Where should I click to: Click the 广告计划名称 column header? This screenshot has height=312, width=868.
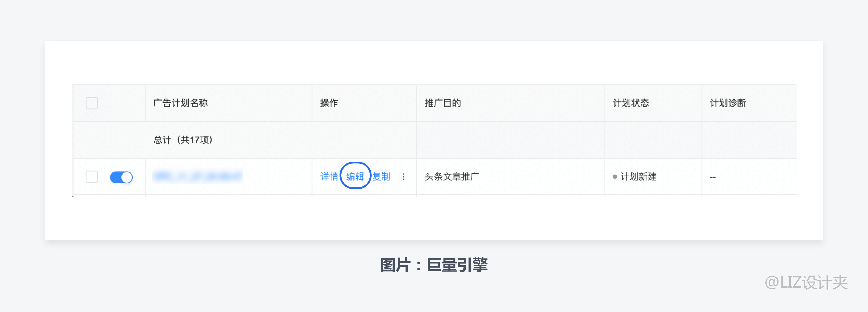[181, 103]
